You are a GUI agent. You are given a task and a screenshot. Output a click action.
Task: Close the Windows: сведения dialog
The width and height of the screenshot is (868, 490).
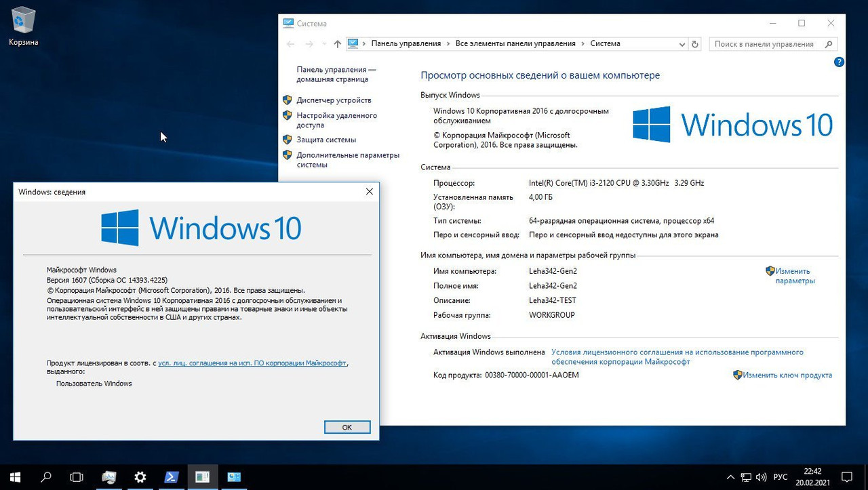tap(370, 192)
